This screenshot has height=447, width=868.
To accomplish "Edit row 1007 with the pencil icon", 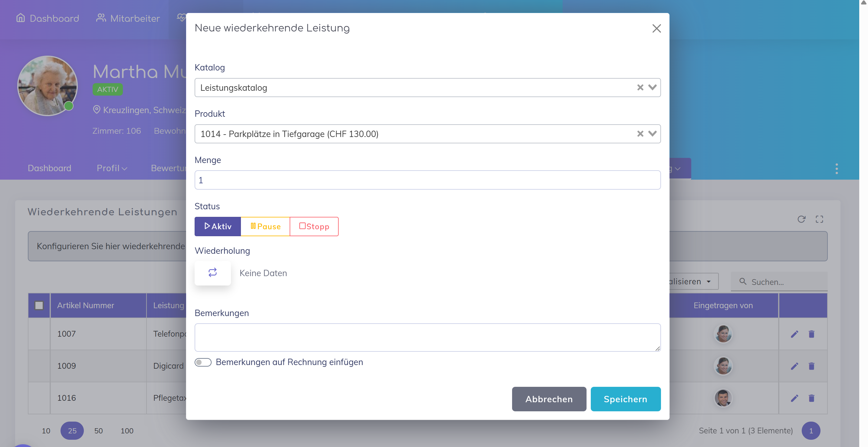I will pyautogui.click(x=794, y=334).
